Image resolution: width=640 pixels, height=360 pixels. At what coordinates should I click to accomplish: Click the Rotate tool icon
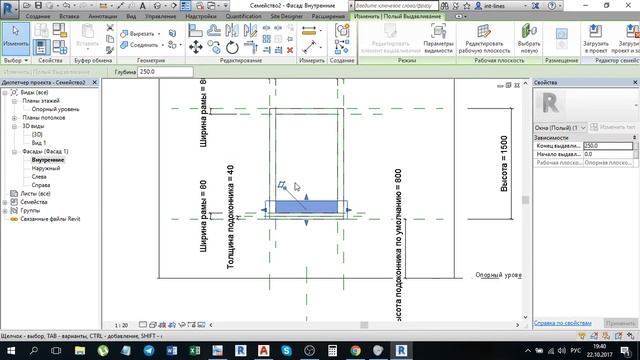[232, 47]
